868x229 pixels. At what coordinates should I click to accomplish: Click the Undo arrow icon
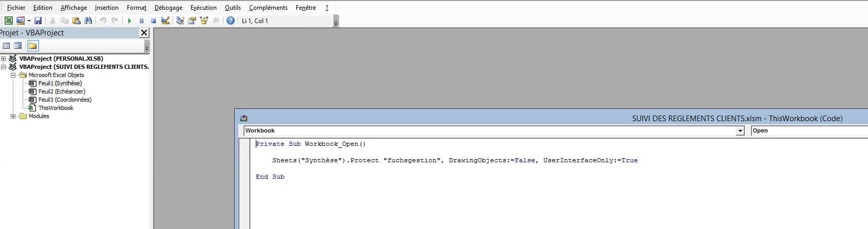point(103,21)
